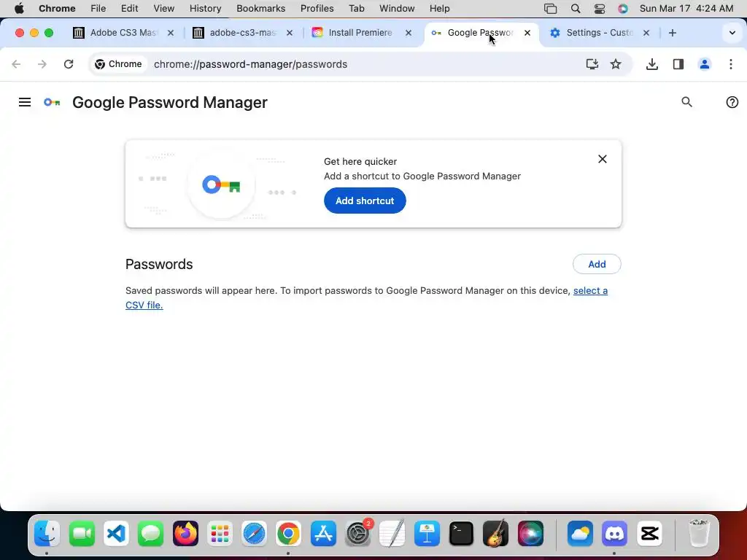
Task: Toggle the Chrome side panel icon
Action: pyautogui.click(x=678, y=64)
